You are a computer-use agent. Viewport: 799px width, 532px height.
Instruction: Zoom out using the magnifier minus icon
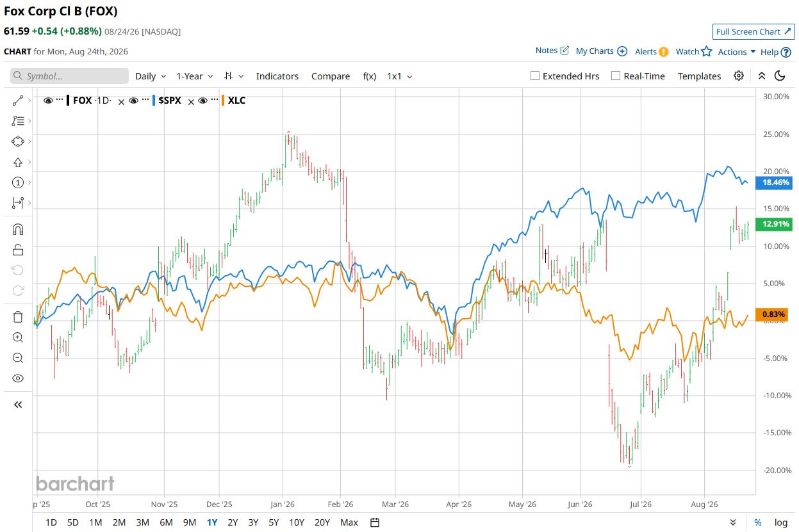(17, 358)
